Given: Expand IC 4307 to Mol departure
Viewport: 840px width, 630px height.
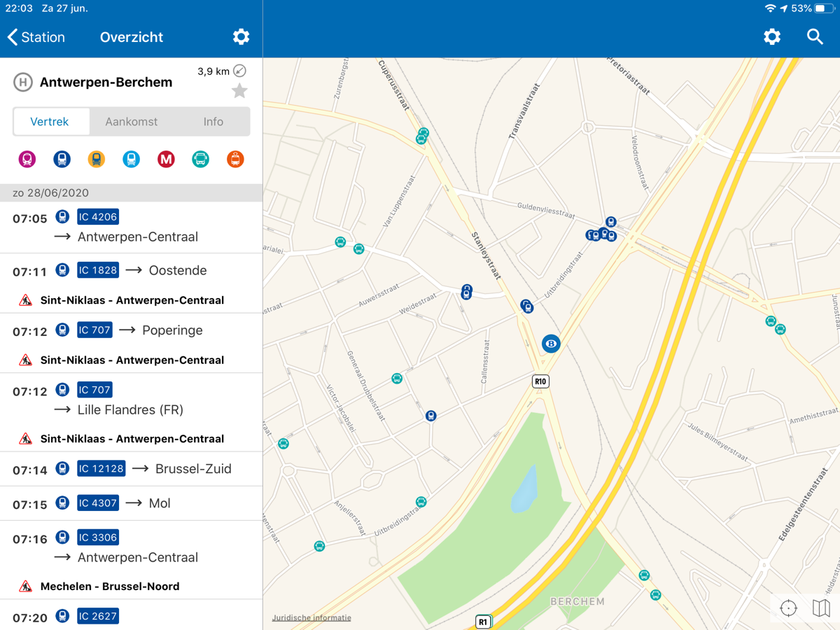Looking at the screenshot, I should tap(131, 503).
